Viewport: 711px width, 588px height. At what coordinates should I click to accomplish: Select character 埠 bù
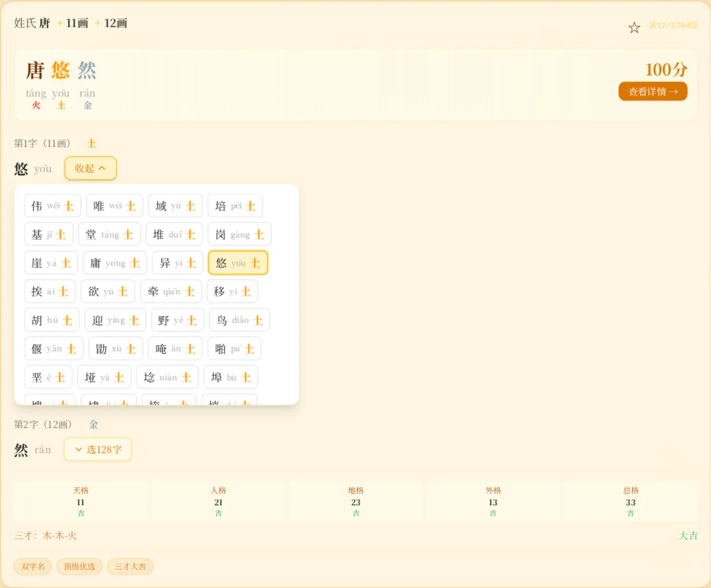point(231,377)
